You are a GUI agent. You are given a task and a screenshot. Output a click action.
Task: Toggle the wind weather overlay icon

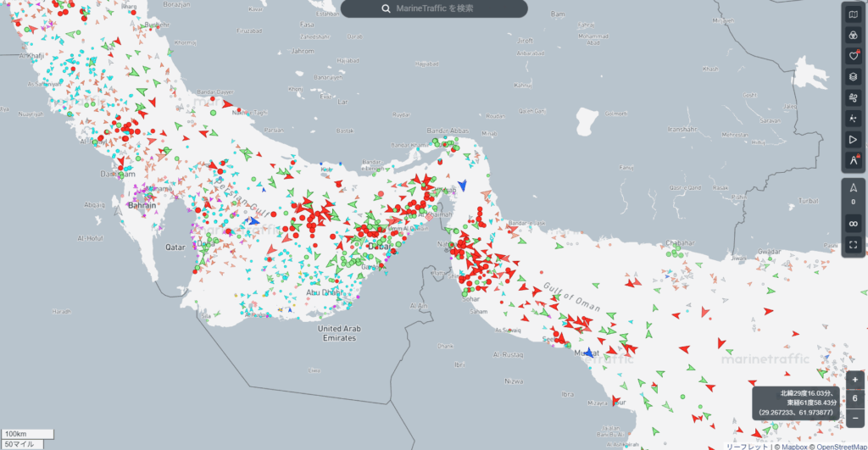click(853, 97)
